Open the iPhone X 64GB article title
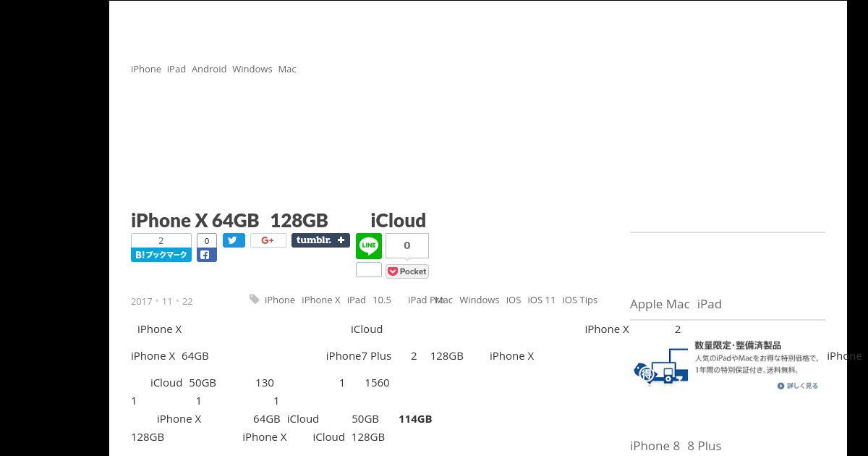Viewport: 868px width, 456px height. pos(278,220)
